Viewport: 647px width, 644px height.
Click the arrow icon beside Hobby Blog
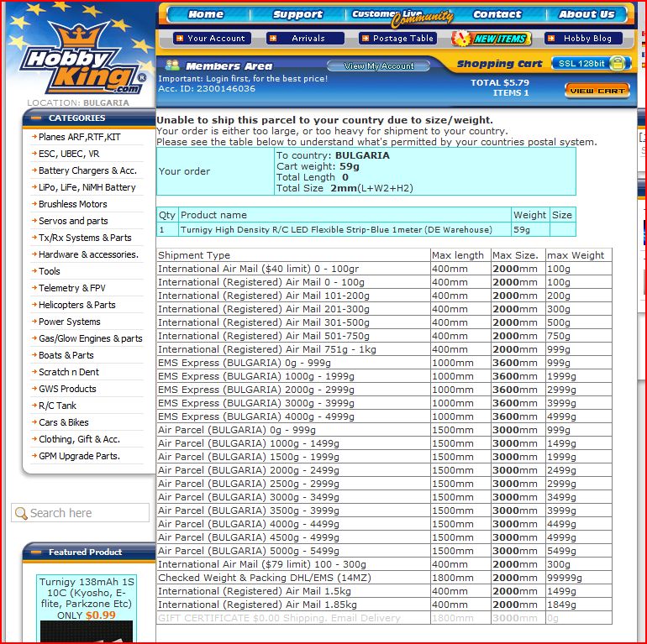(553, 39)
